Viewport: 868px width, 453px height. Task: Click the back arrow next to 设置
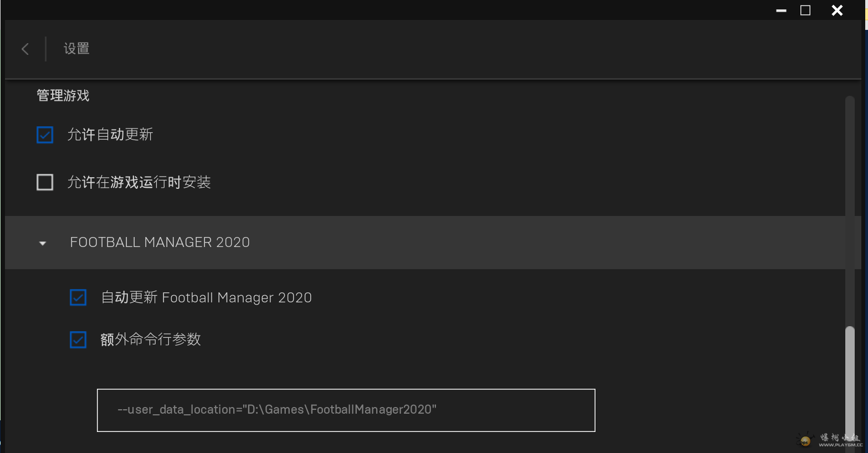click(x=25, y=49)
